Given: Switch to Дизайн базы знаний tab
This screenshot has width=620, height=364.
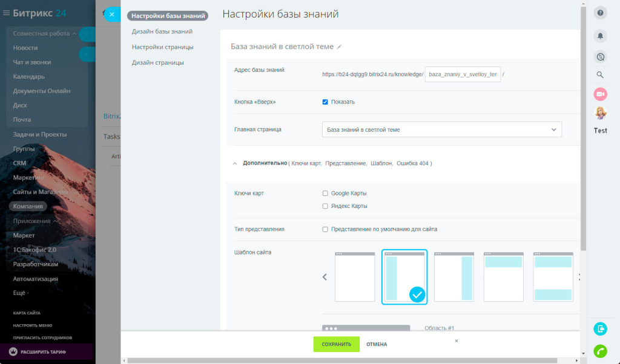Looking at the screenshot, I should [x=162, y=31].
